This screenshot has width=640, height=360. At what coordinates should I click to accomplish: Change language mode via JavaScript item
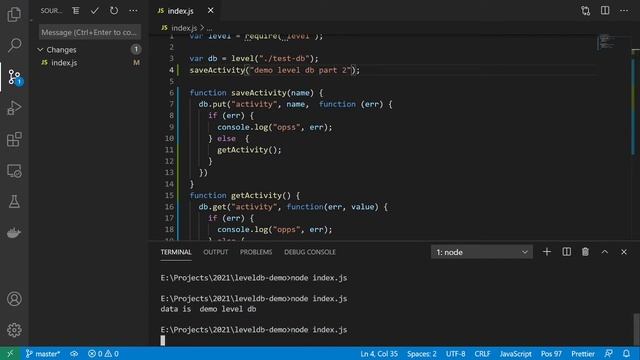click(x=516, y=353)
